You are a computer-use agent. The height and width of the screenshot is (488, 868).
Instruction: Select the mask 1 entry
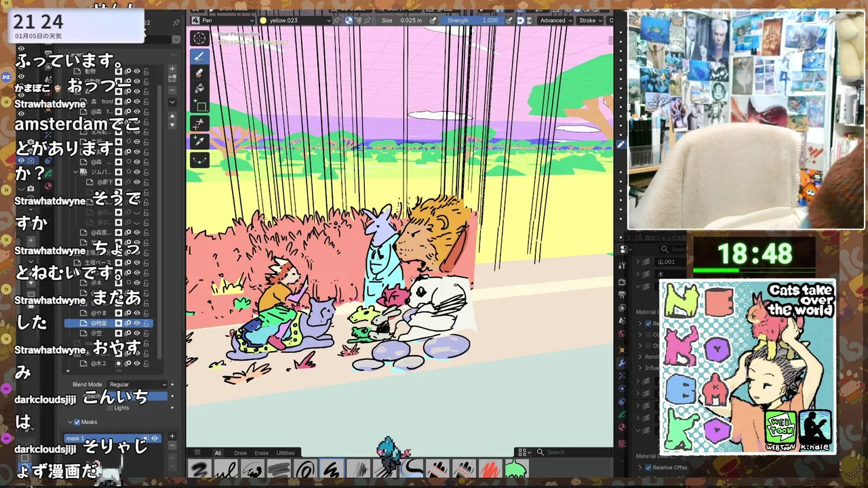coord(113,439)
